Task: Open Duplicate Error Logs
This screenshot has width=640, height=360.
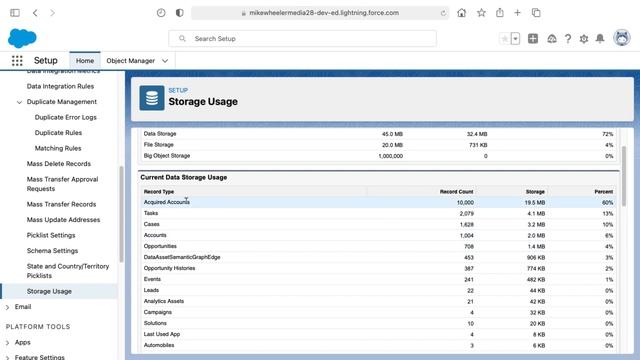Action: point(66,117)
